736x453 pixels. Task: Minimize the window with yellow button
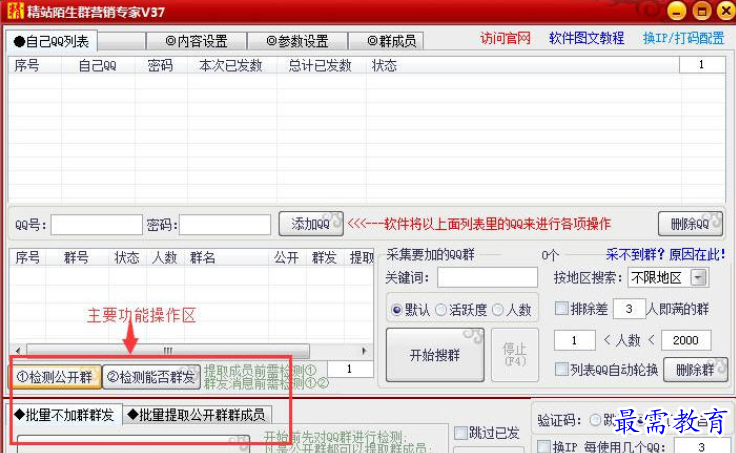click(x=676, y=11)
